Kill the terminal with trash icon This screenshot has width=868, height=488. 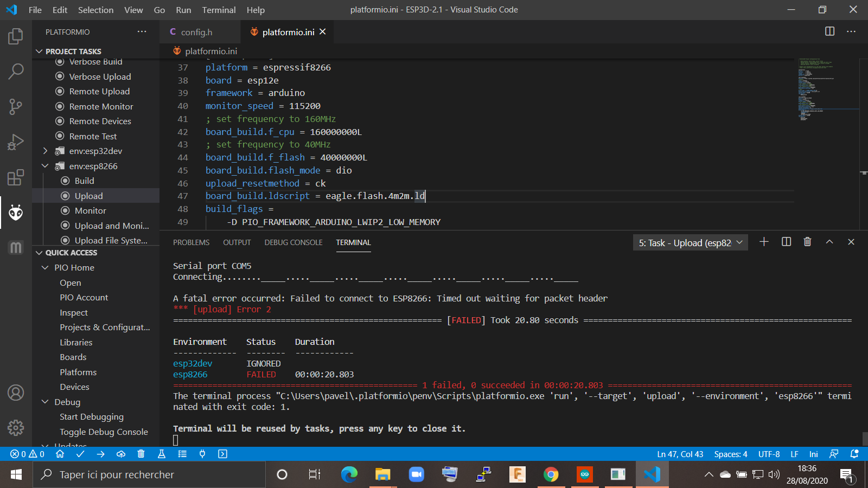(807, 242)
